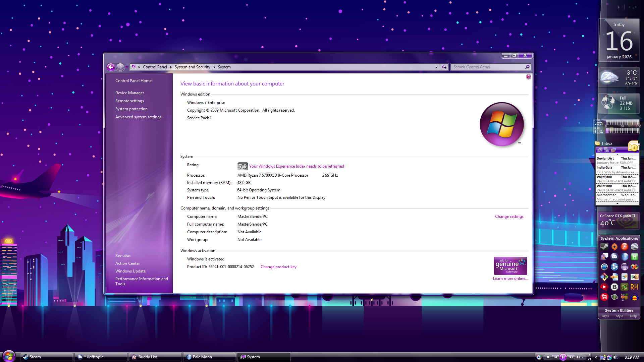
Task: Open the network icon in system tray
Action: (609, 357)
